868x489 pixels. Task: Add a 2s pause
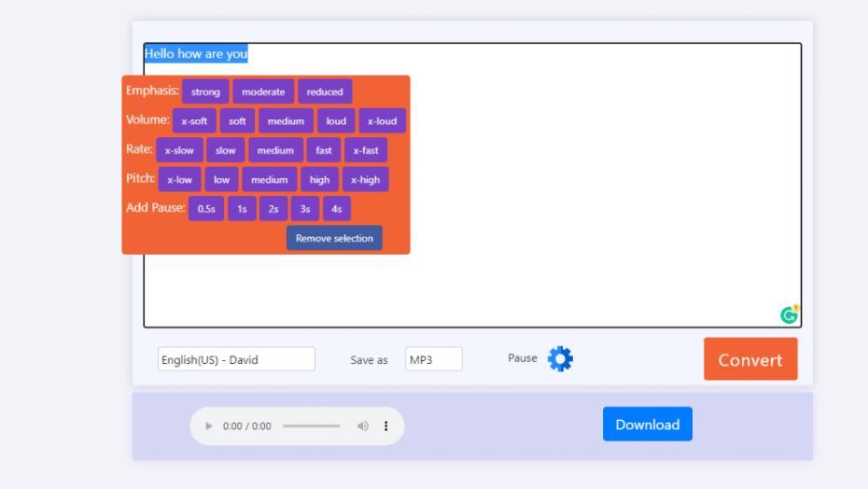click(x=273, y=209)
